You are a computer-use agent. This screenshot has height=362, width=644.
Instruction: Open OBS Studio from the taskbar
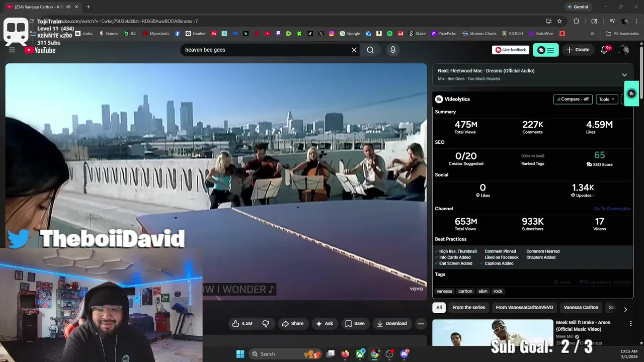click(x=389, y=354)
